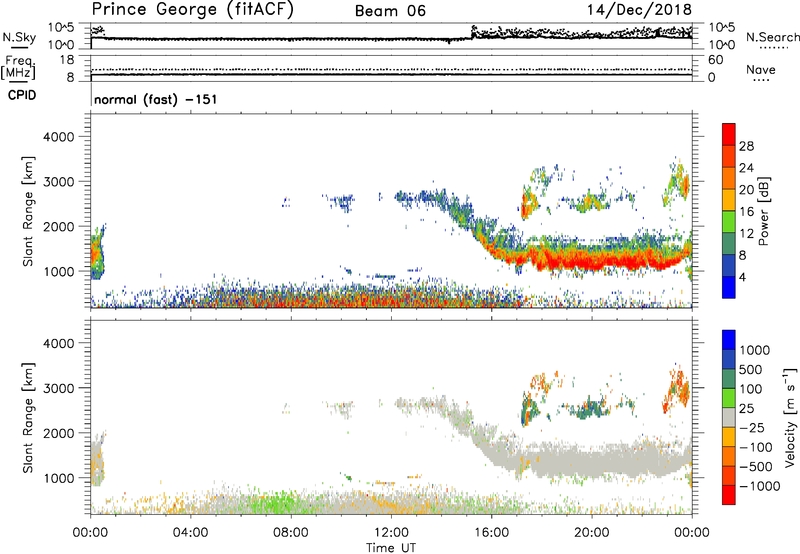
Task: Select 'Slant Range [km]' label of Velocity panel
Action: (28, 418)
